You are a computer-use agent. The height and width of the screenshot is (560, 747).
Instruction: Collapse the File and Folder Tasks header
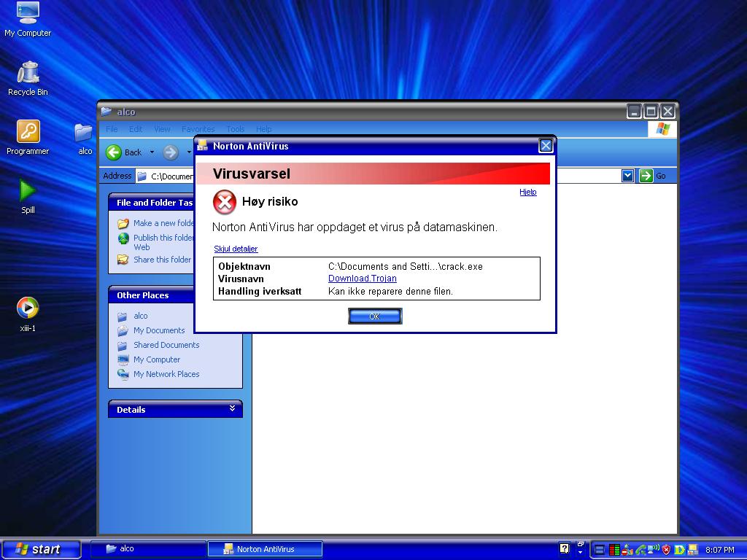[x=152, y=203]
